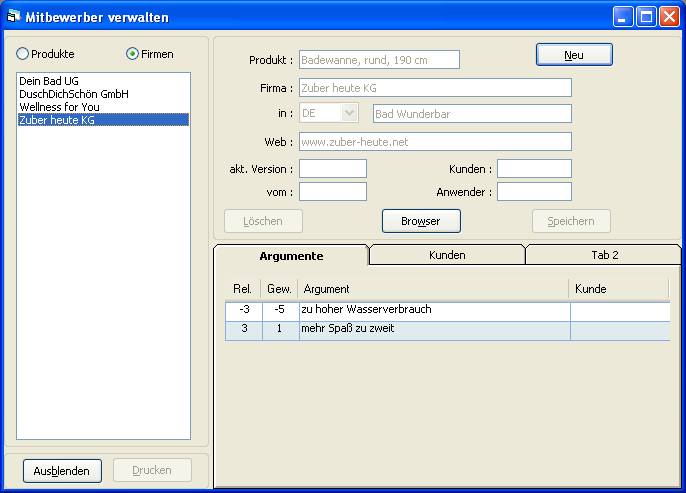Image resolution: width=686 pixels, height=493 pixels.
Task: Click into the akt. Version field
Action: (332, 169)
